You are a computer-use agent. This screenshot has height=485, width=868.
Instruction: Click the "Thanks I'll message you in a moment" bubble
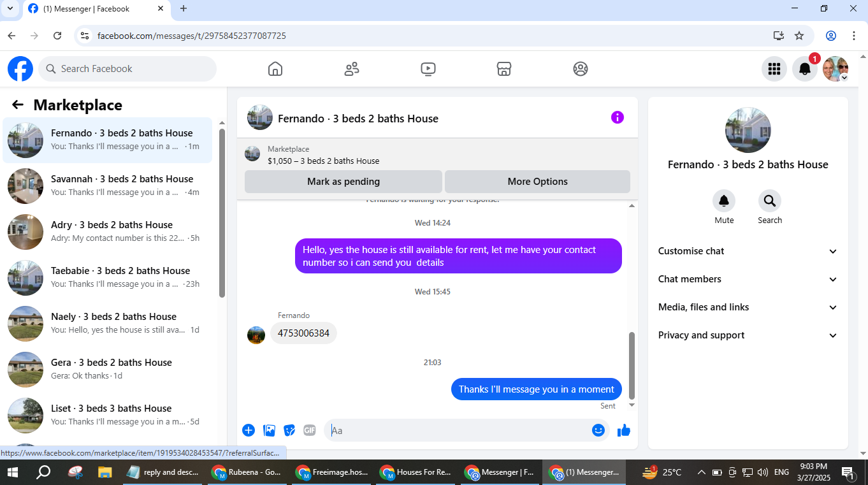coord(537,389)
